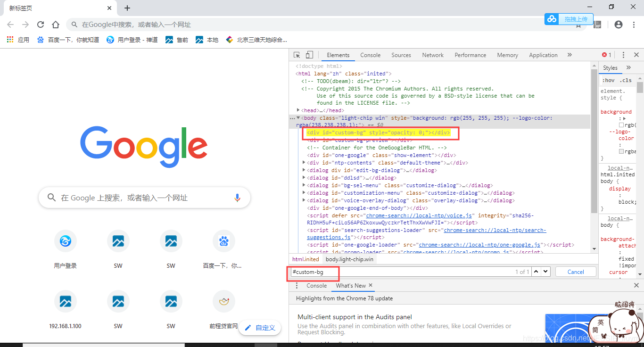Image resolution: width=644 pixels, height=347 pixels.
Task: Select body.light-chip.win in the breadcrumb
Action: (349, 259)
